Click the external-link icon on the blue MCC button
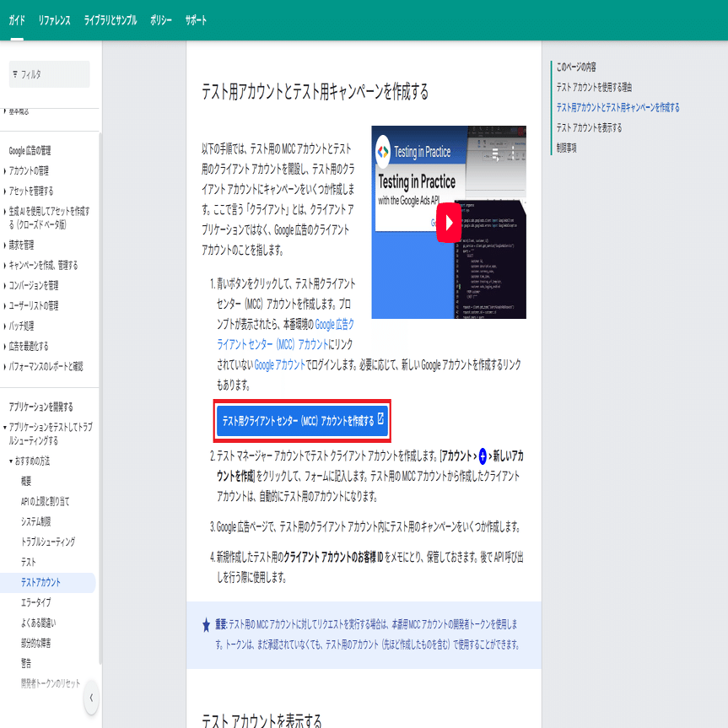This screenshot has height=728, width=728. click(x=381, y=420)
